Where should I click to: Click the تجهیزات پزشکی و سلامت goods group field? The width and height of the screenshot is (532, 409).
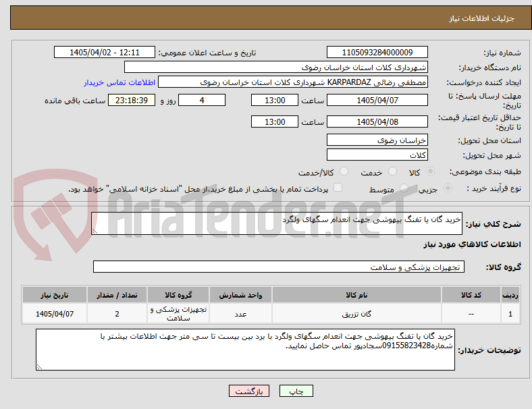(x=279, y=267)
